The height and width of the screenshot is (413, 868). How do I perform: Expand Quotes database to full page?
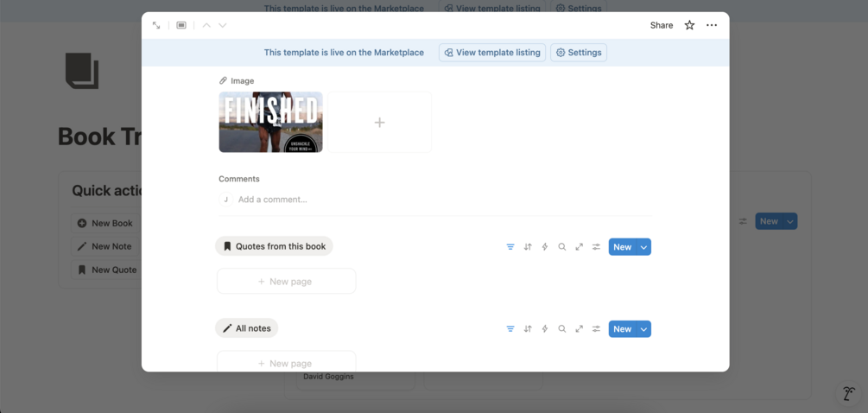click(x=579, y=247)
